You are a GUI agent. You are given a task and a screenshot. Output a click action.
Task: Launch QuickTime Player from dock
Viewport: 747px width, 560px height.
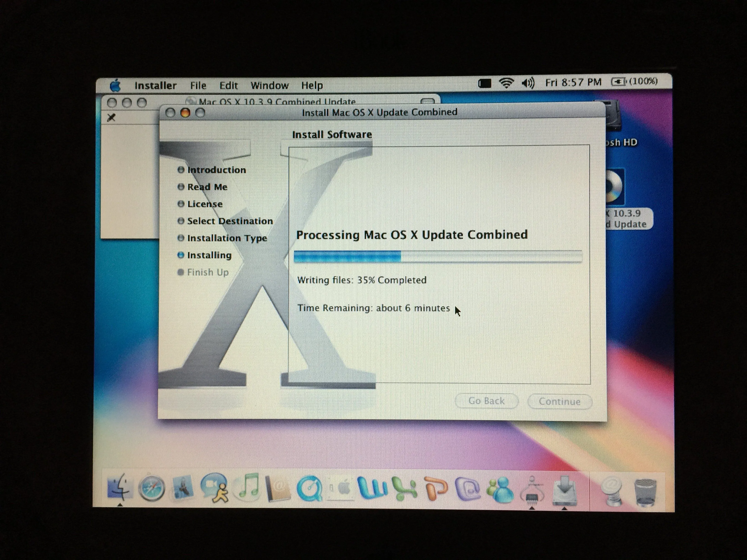click(309, 489)
